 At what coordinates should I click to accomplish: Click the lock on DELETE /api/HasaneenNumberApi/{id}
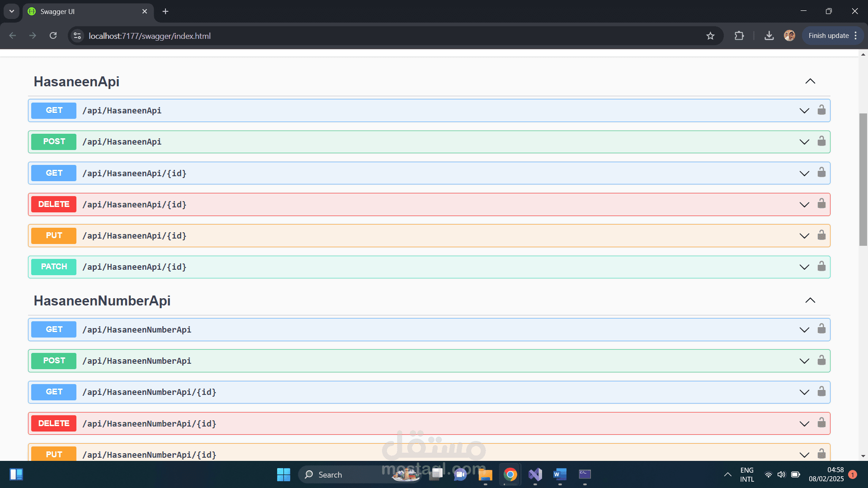coord(821,422)
